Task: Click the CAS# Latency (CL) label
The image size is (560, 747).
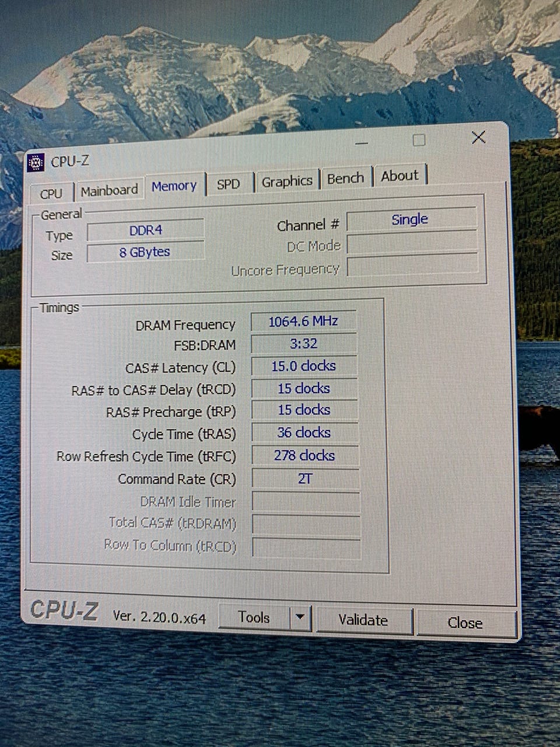Action: [x=181, y=368]
